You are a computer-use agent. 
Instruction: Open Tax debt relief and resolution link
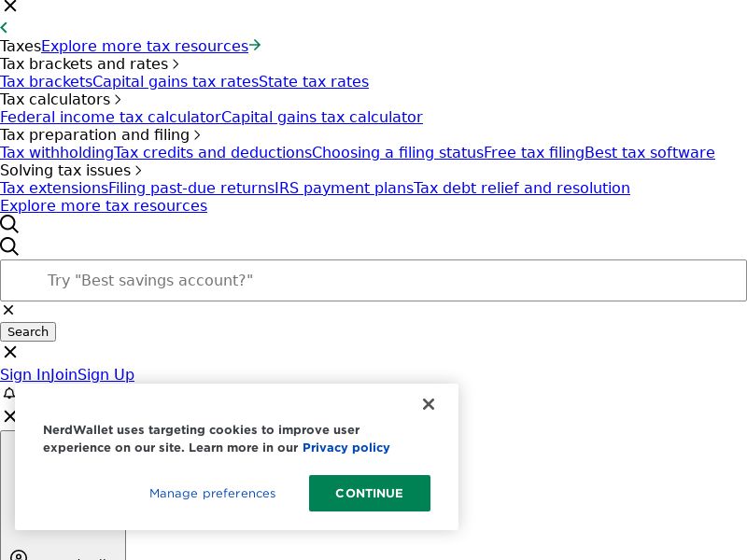click(522, 189)
